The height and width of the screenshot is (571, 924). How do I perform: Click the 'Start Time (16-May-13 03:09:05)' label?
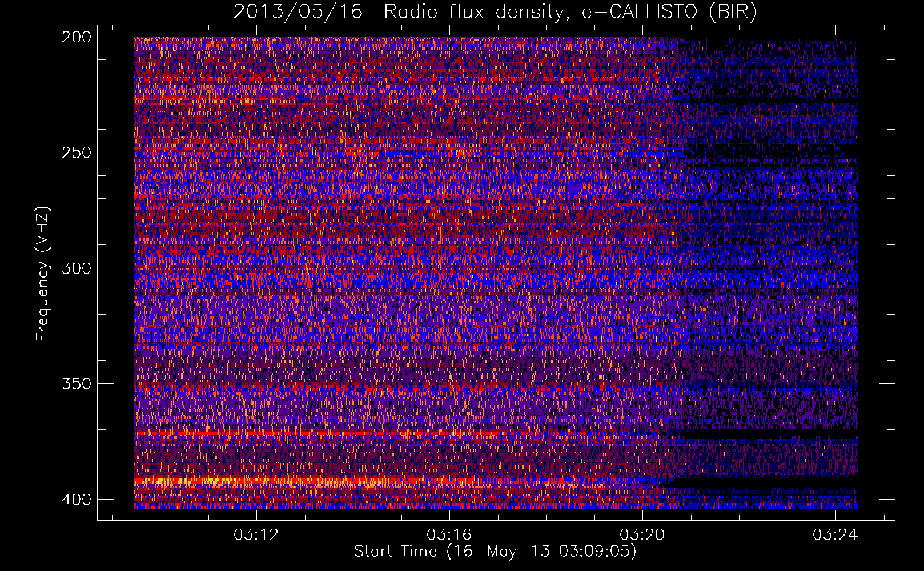pos(495,552)
